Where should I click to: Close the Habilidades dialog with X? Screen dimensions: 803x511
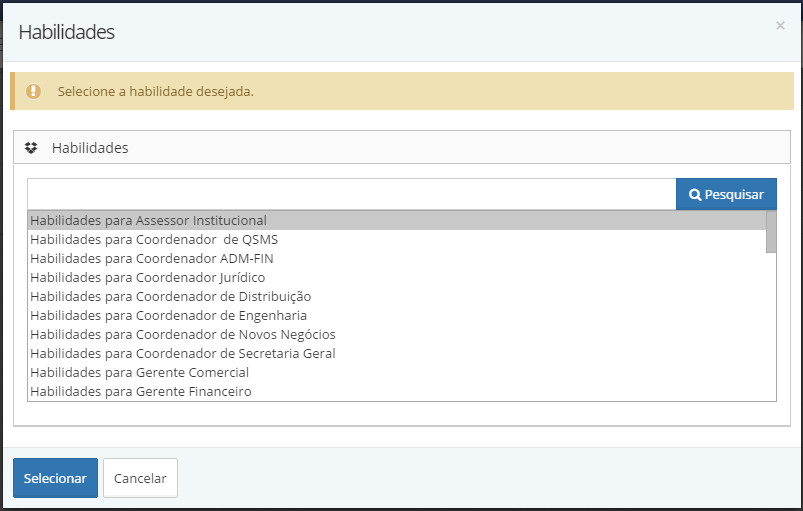pos(780,26)
